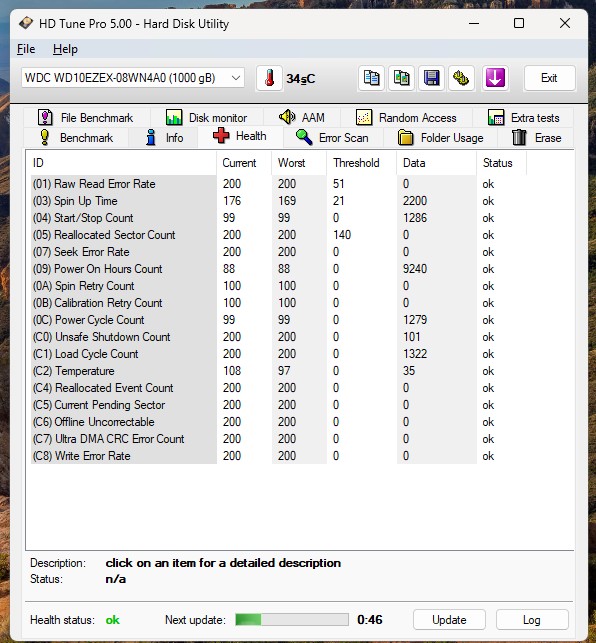Click the 1322 load cycle data value
The height and width of the screenshot is (643, 596).
tap(415, 354)
